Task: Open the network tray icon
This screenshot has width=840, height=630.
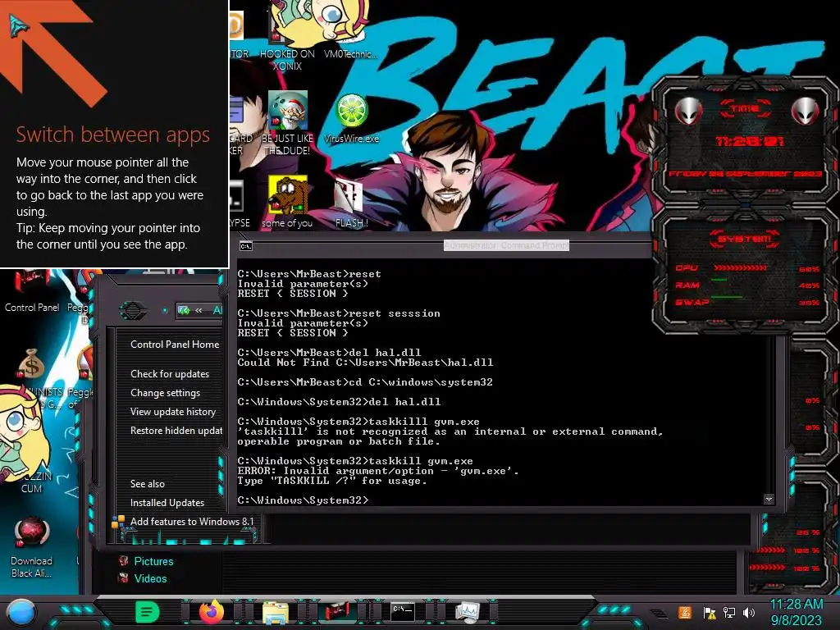Action: click(728, 612)
